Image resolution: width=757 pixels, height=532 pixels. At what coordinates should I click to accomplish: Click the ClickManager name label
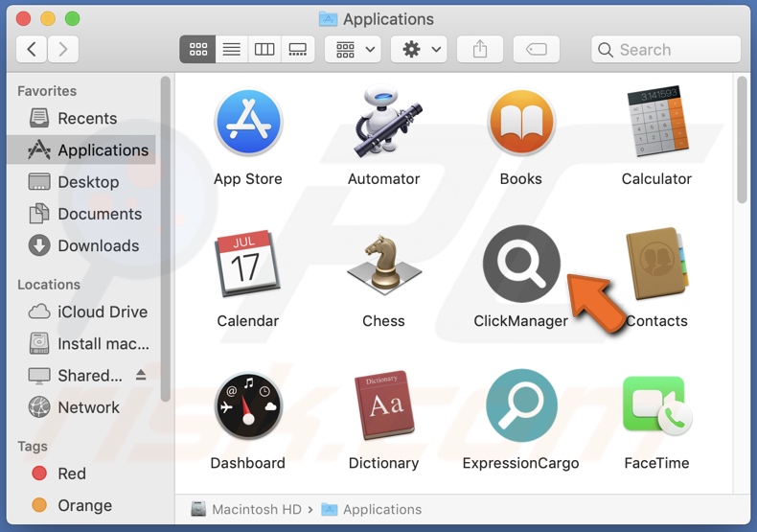pos(521,321)
